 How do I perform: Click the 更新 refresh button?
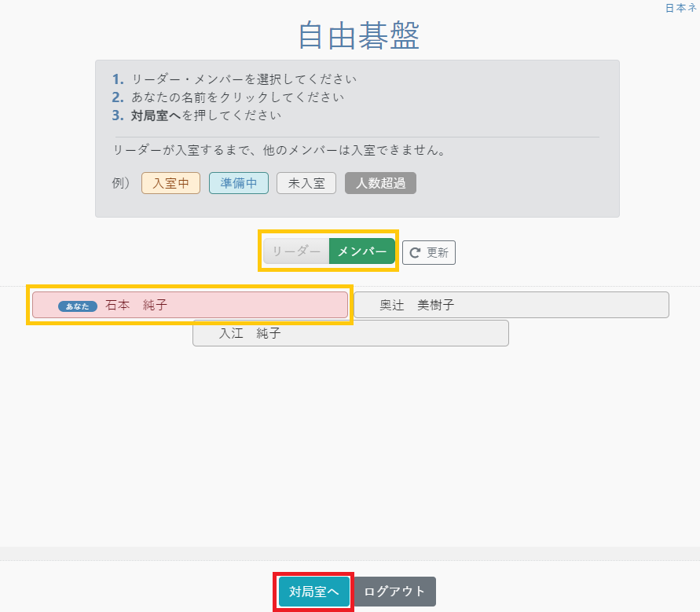coord(429,253)
